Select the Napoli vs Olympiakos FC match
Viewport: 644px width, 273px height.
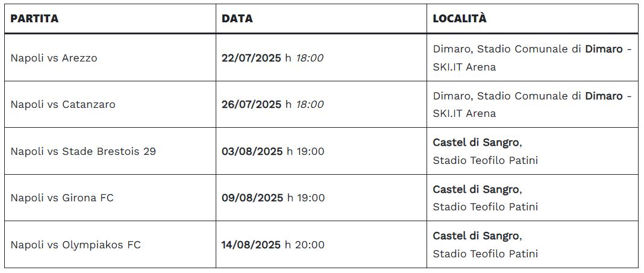(75, 245)
